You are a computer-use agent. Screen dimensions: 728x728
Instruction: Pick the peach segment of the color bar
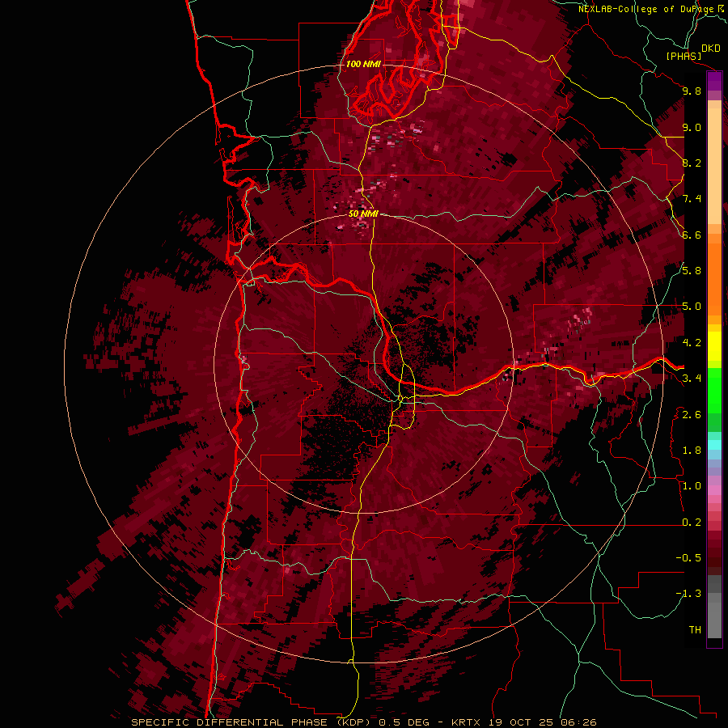tap(714, 165)
